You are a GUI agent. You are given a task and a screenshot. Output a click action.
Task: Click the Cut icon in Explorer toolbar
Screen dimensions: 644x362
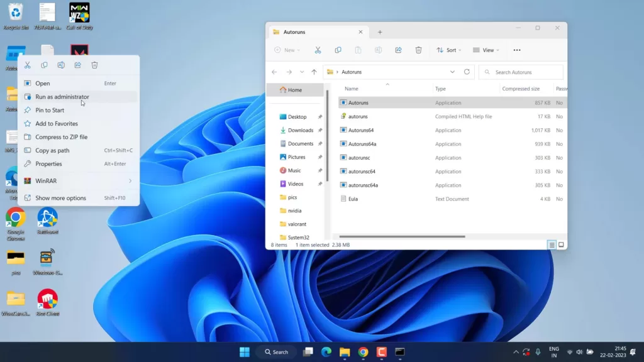tap(318, 50)
